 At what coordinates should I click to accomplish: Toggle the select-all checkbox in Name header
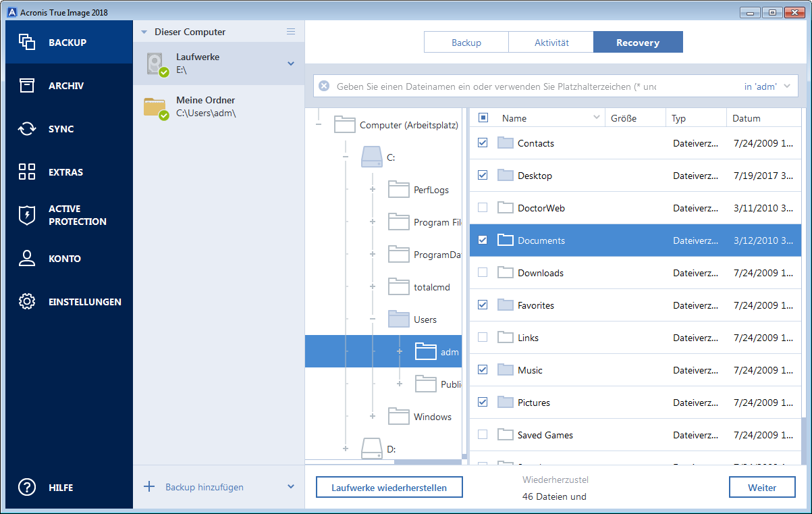[483, 118]
